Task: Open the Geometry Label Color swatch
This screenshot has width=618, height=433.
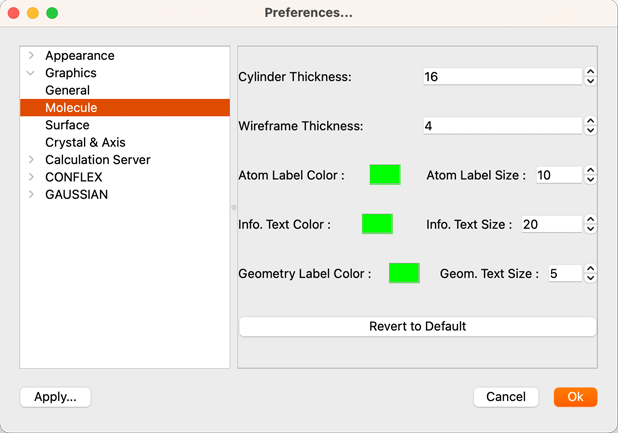Action: (x=404, y=273)
